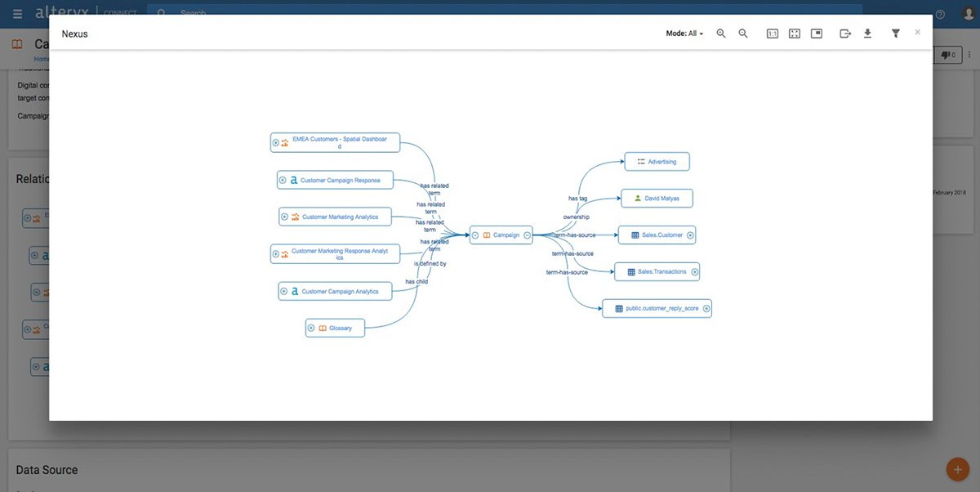Fit the lineage diagram to screen
The image size is (980, 492).
pos(794,34)
